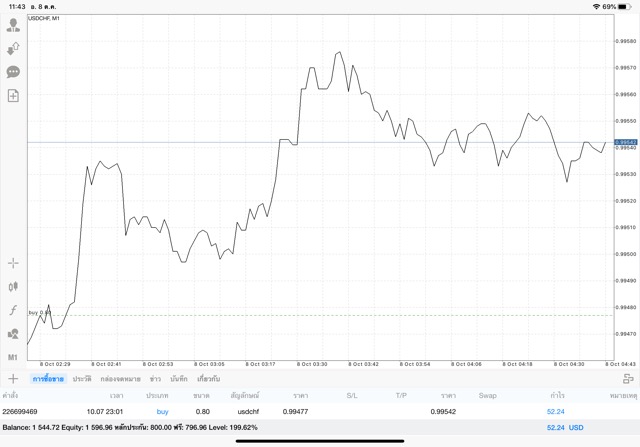
Task: Tap plus icon beside trade tab
Action: click(13, 378)
